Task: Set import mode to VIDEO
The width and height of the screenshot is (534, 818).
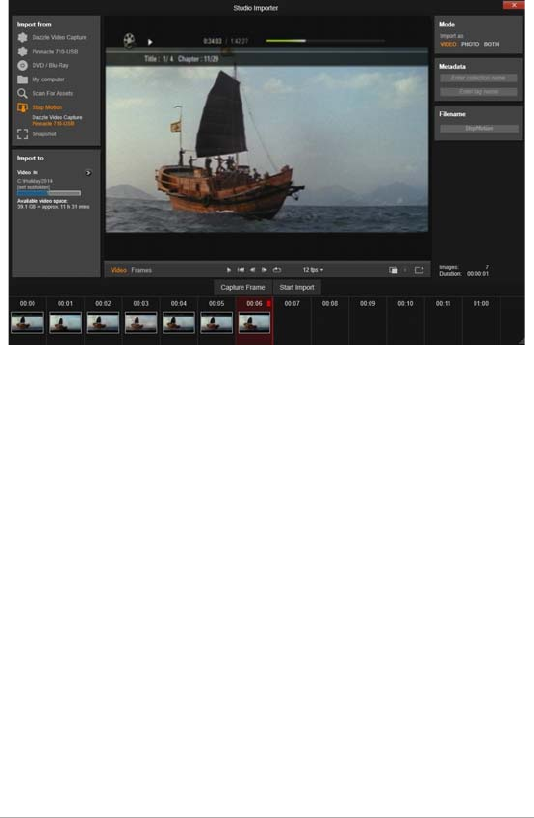Action: click(448, 44)
